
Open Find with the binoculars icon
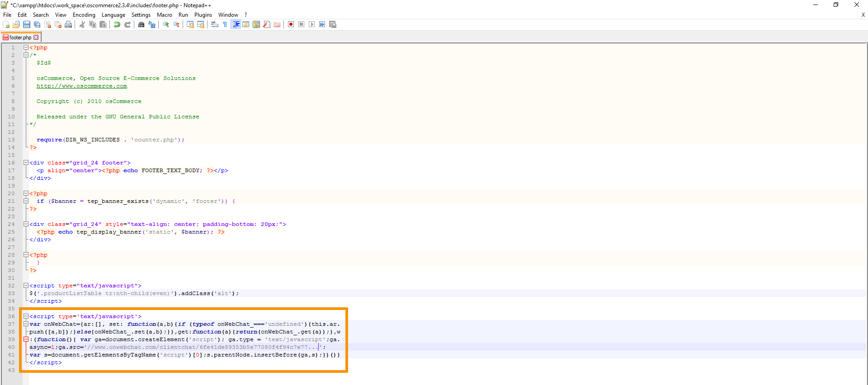(142, 24)
